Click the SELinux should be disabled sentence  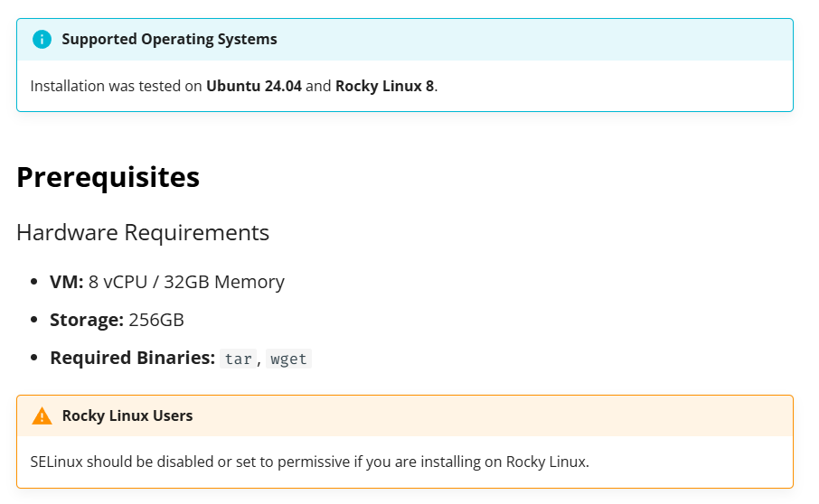pyautogui.click(x=309, y=462)
